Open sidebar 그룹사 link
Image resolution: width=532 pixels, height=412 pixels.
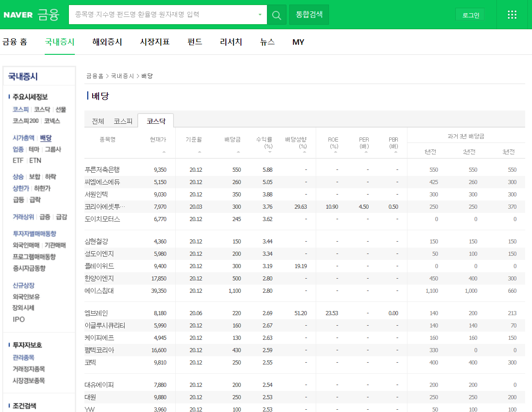click(53, 149)
